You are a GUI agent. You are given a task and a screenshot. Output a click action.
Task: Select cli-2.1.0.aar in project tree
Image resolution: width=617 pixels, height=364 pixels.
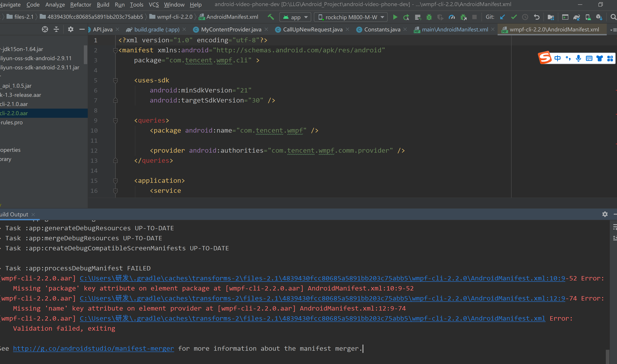(x=14, y=104)
